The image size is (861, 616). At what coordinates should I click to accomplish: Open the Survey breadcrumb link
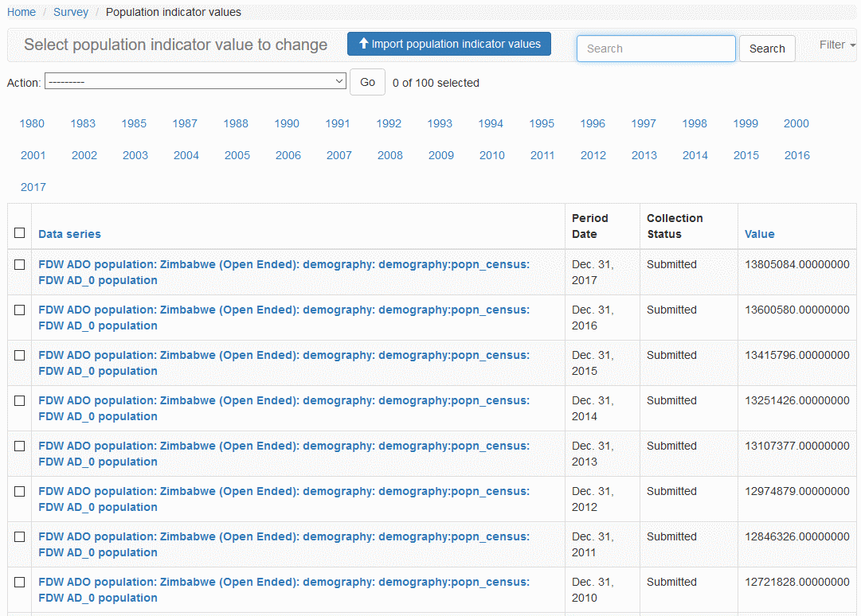pos(71,12)
